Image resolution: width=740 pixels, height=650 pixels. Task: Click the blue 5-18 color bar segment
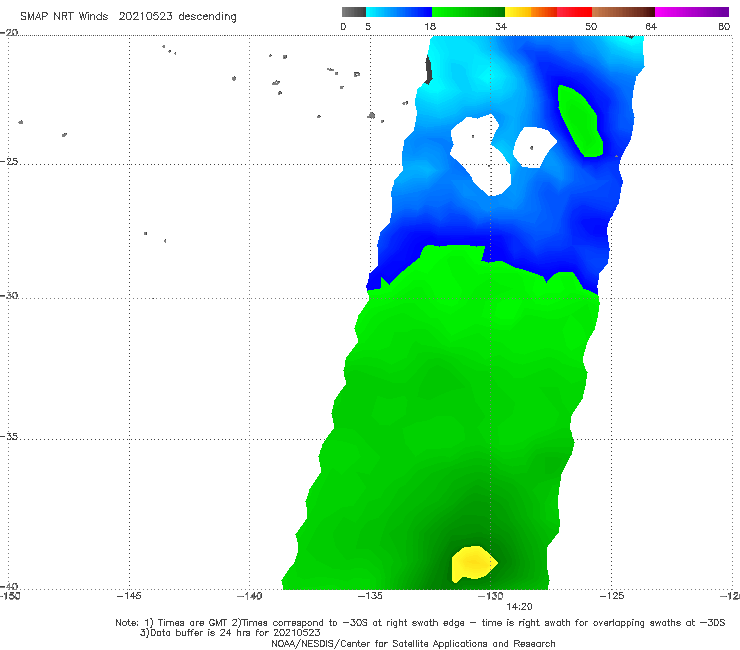click(399, 12)
